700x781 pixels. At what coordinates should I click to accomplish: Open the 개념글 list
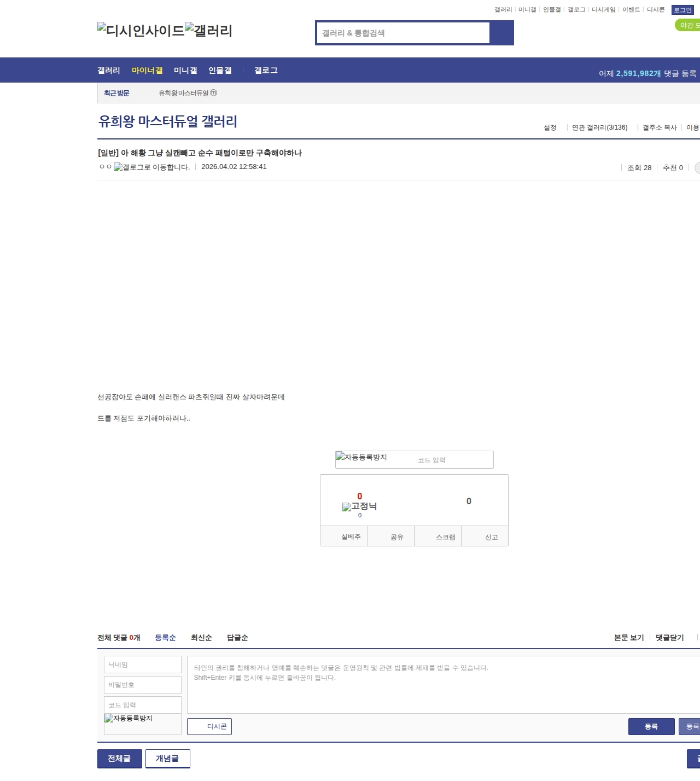(x=167, y=759)
